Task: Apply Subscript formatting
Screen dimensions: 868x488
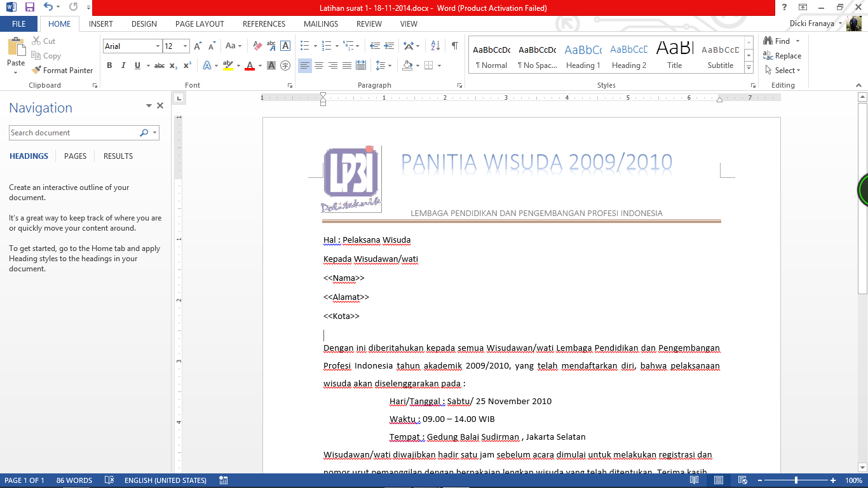Action: click(x=173, y=65)
